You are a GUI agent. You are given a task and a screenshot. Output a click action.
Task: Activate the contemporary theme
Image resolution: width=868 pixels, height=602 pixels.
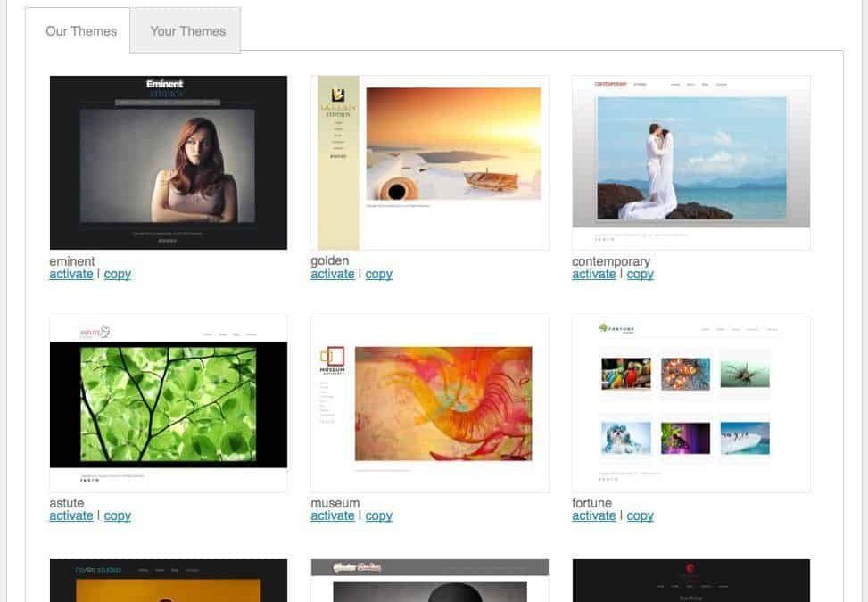tap(593, 275)
